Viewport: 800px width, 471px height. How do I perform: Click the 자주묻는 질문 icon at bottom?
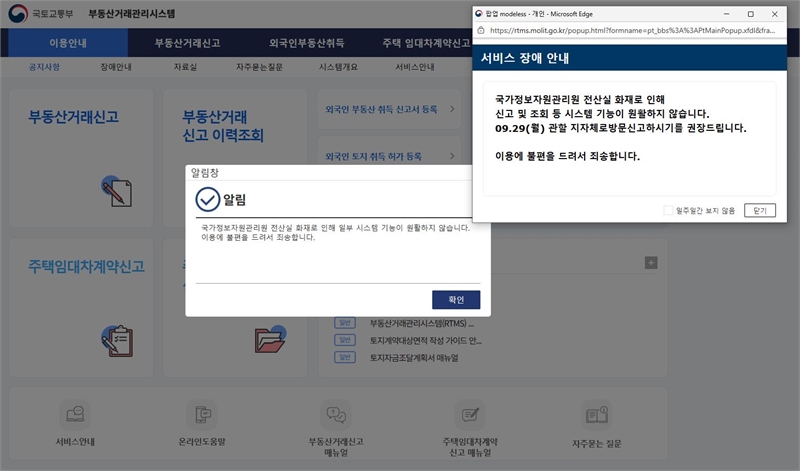coord(596,413)
